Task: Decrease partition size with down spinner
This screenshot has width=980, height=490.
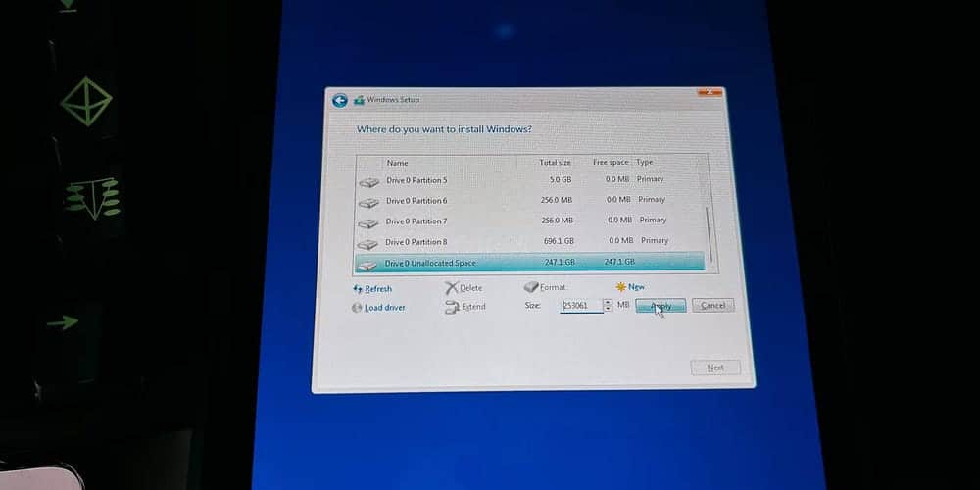Action: 608,310
